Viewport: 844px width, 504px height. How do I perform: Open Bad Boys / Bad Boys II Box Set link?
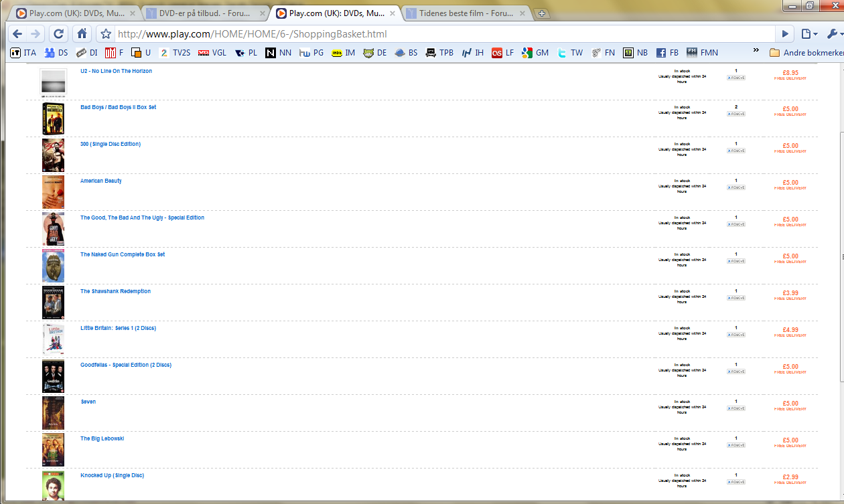tap(118, 107)
